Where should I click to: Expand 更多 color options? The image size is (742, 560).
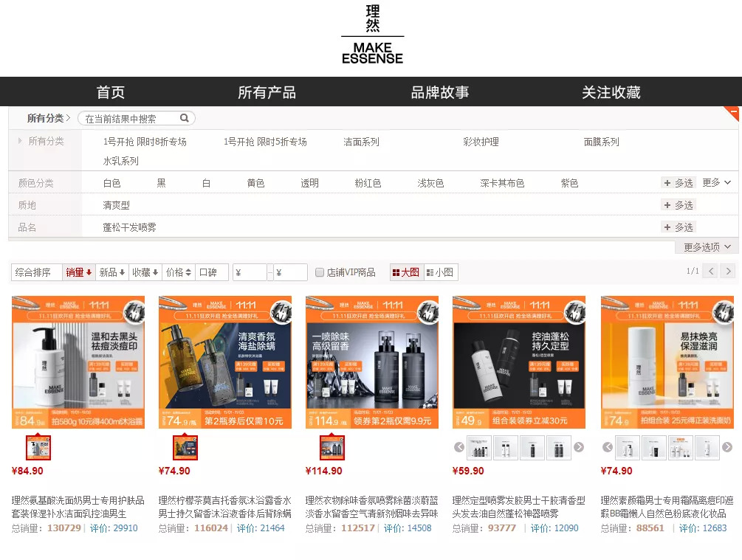(716, 182)
